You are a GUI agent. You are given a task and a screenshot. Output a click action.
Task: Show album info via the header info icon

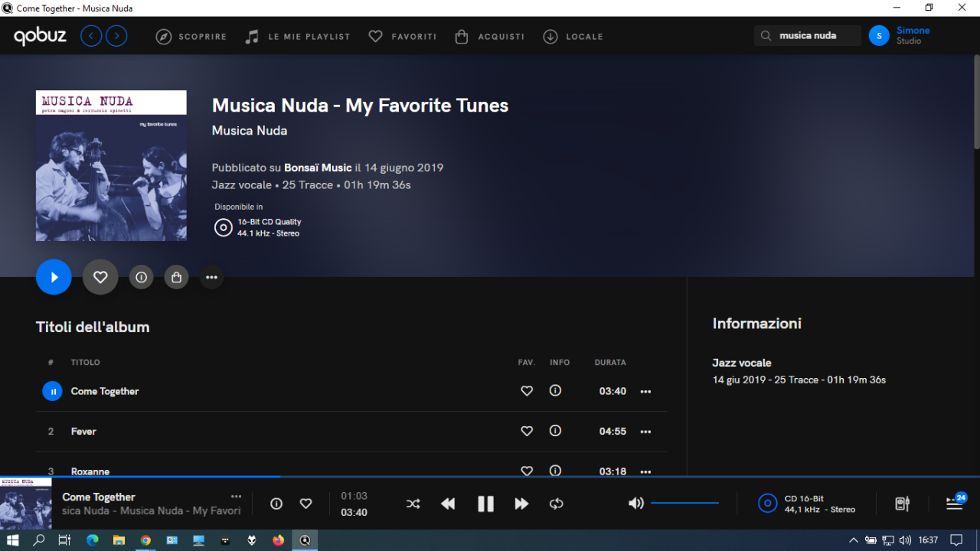tap(141, 277)
